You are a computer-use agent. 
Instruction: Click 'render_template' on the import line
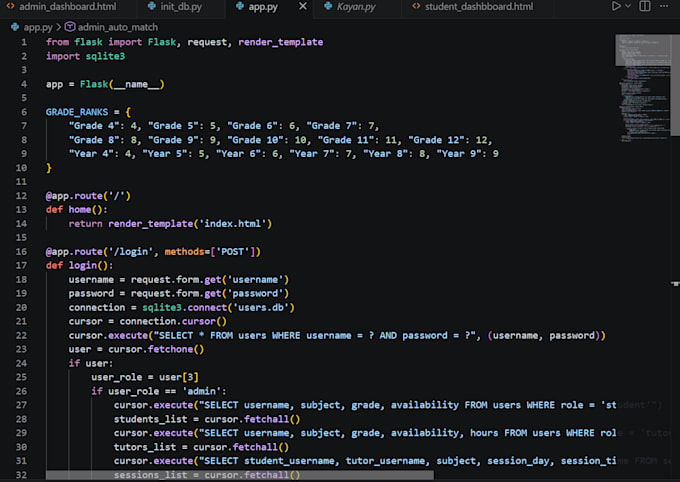point(281,42)
